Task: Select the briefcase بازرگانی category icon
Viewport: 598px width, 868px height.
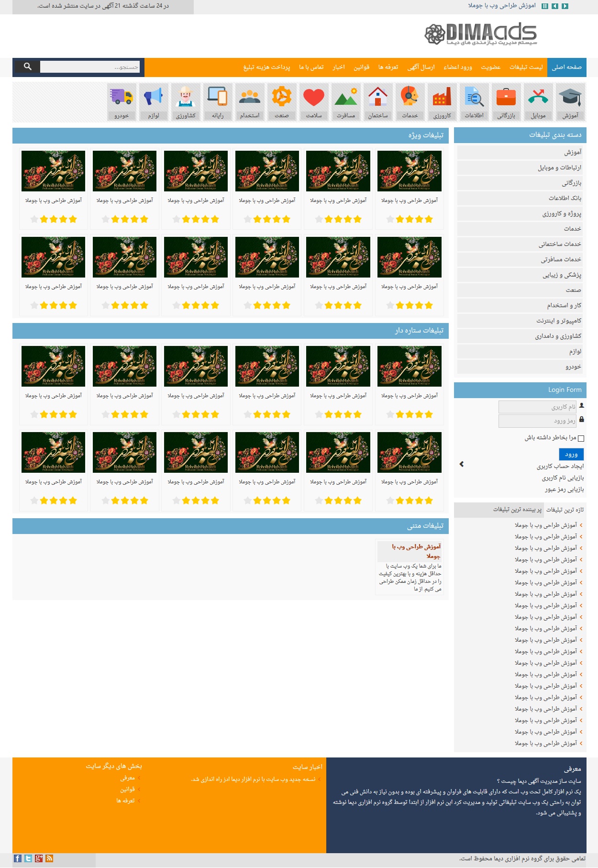Action: point(506,97)
